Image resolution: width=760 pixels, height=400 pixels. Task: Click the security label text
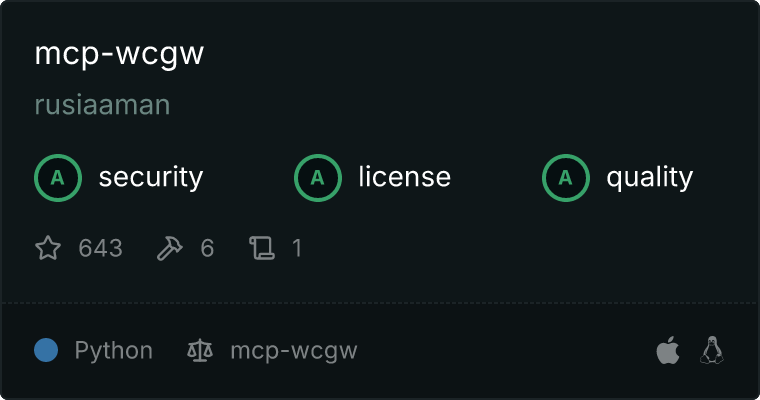(x=151, y=177)
